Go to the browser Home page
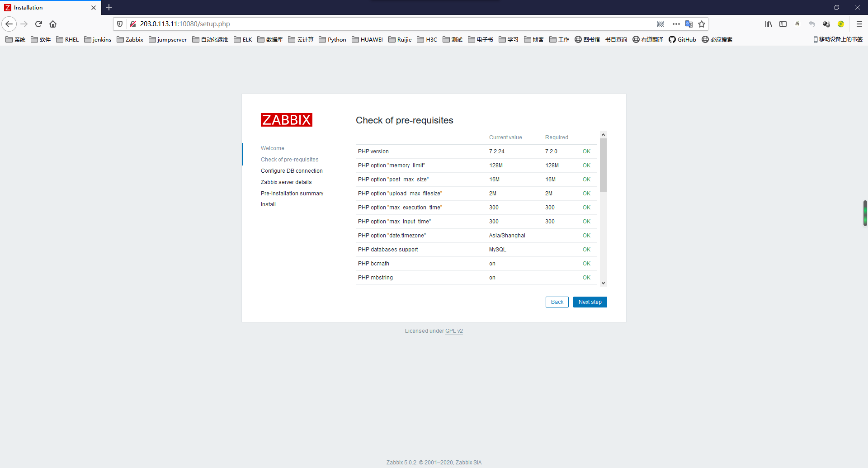This screenshot has height=468, width=868. tap(53, 24)
